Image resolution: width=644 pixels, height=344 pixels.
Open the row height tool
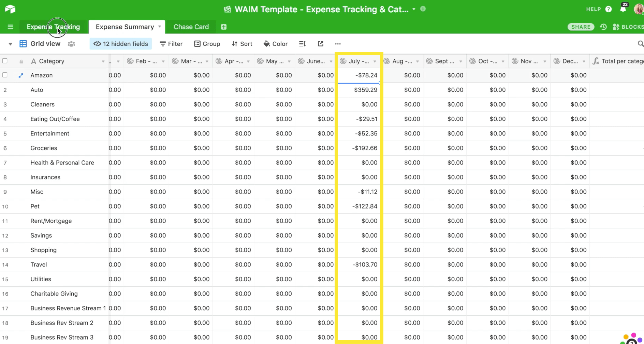click(x=302, y=44)
